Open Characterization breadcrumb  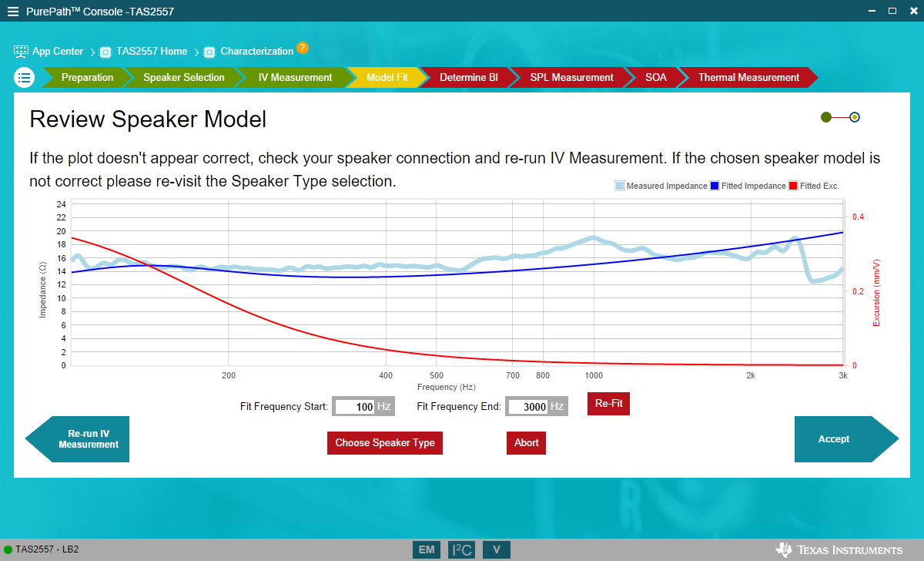(257, 52)
